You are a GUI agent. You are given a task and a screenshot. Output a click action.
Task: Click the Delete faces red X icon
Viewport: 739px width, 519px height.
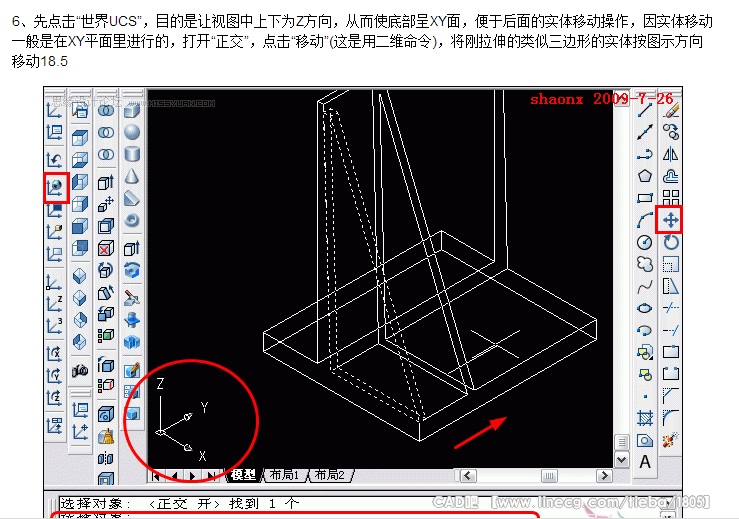pyautogui.click(x=106, y=248)
